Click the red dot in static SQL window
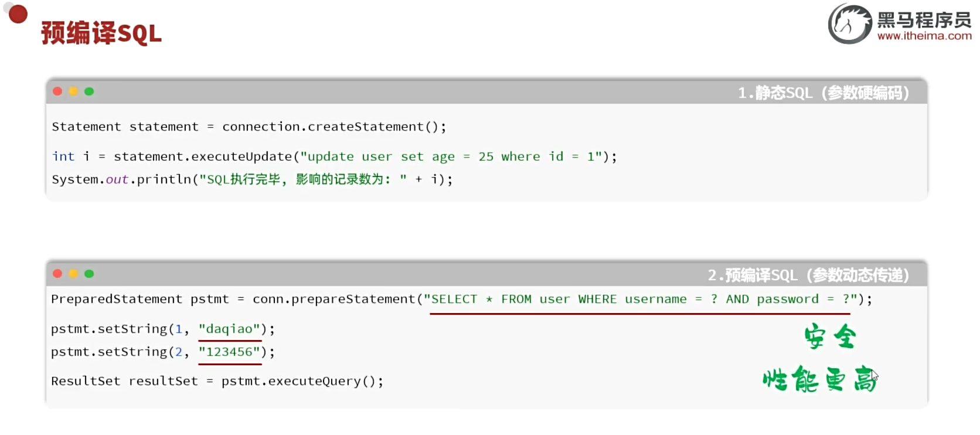This screenshot has height=435, width=980. click(x=57, y=91)
